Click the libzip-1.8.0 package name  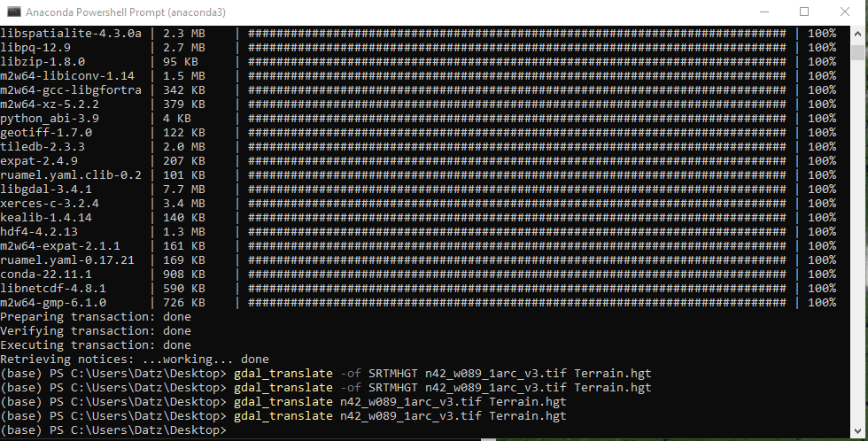[43, 61]
